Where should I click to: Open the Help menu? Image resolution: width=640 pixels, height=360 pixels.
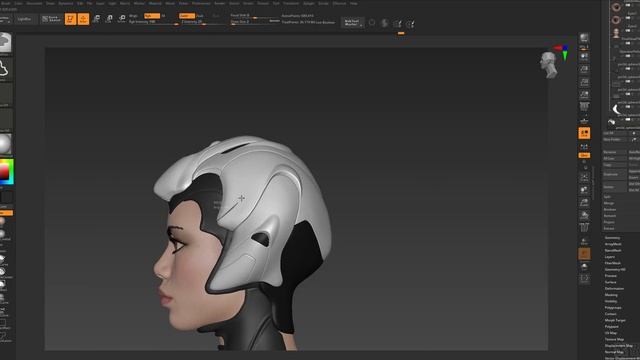point(353,3)
